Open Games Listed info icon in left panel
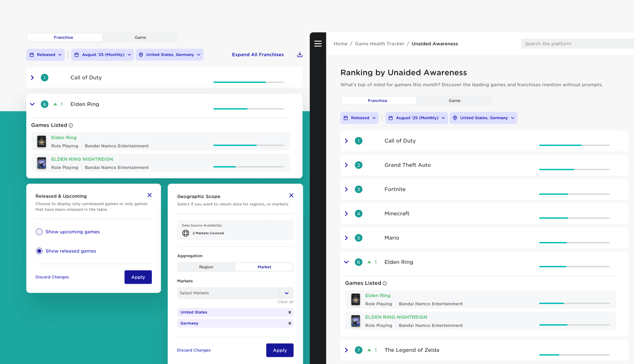The width and height of the screenshot is (634, 364). (x=71, y=125)
